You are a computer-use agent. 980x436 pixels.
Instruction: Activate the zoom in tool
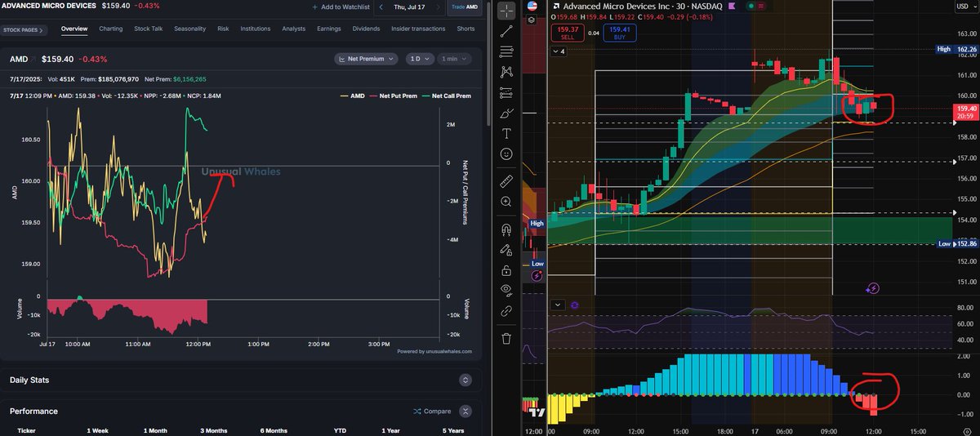507,200
